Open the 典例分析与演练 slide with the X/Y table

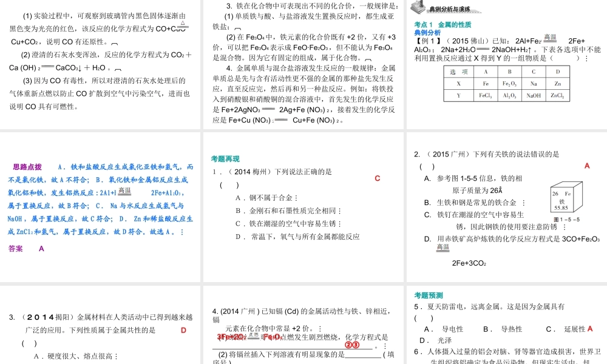point(507,64)
